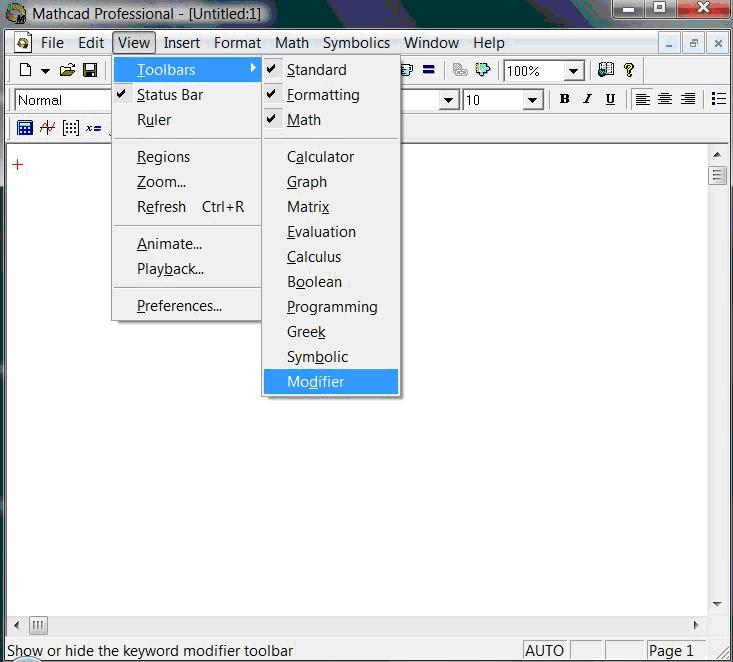
Task: Close the open View menu
Action: [134, 43]
